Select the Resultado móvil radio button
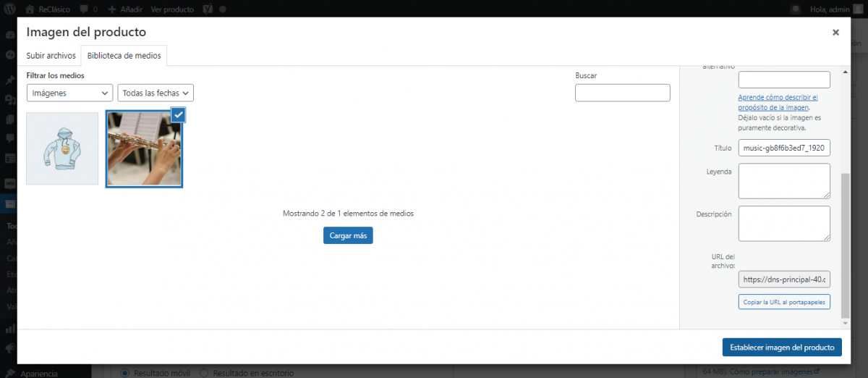 124,373
